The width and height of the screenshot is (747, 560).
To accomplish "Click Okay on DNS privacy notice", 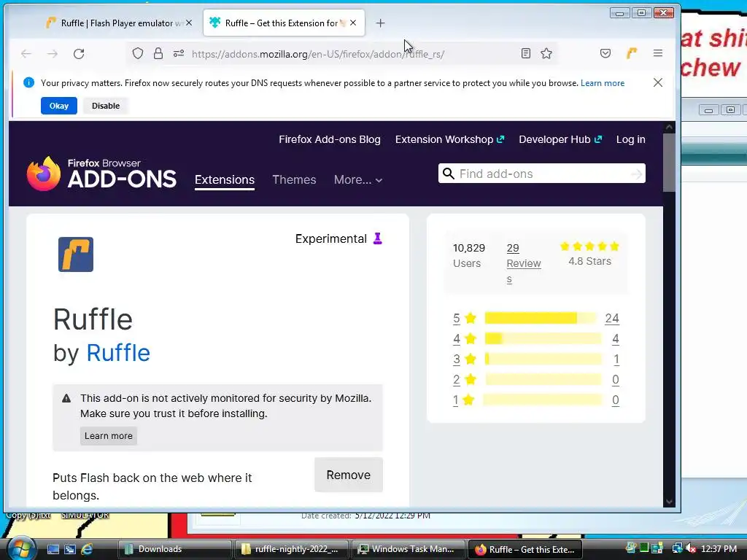I will (x=59, y=106).
